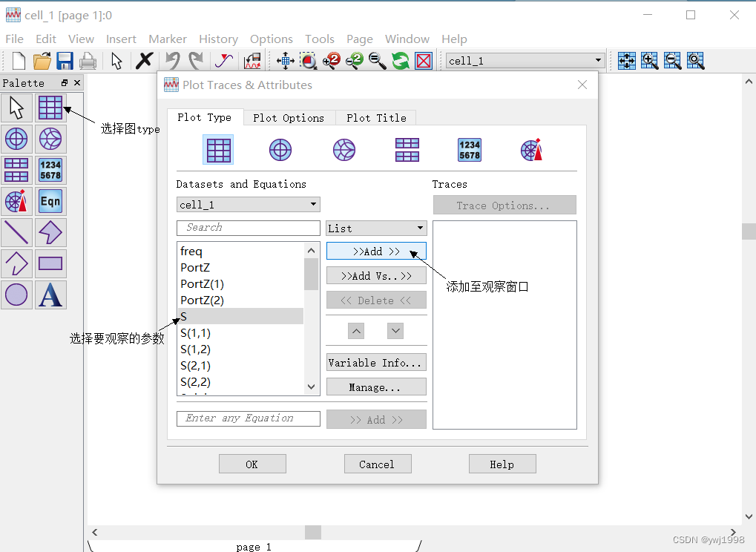Screen dimensions: 756x552
Task: Select the rectangular plot tool in the Palette
Action: 50,108
